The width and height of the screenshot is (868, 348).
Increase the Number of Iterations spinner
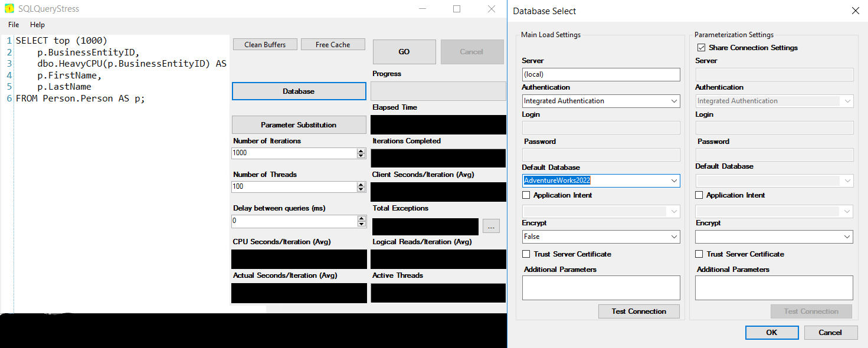(361, 150)
